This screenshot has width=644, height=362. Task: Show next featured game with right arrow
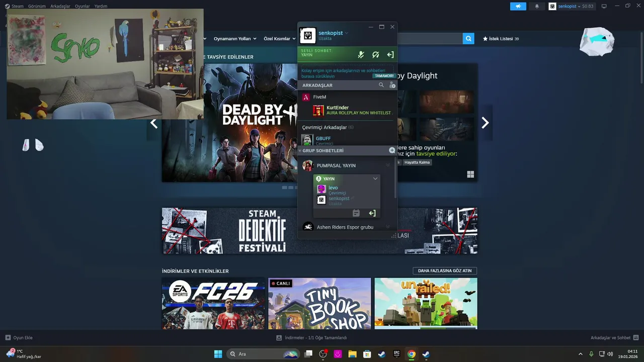click(485, 123)
